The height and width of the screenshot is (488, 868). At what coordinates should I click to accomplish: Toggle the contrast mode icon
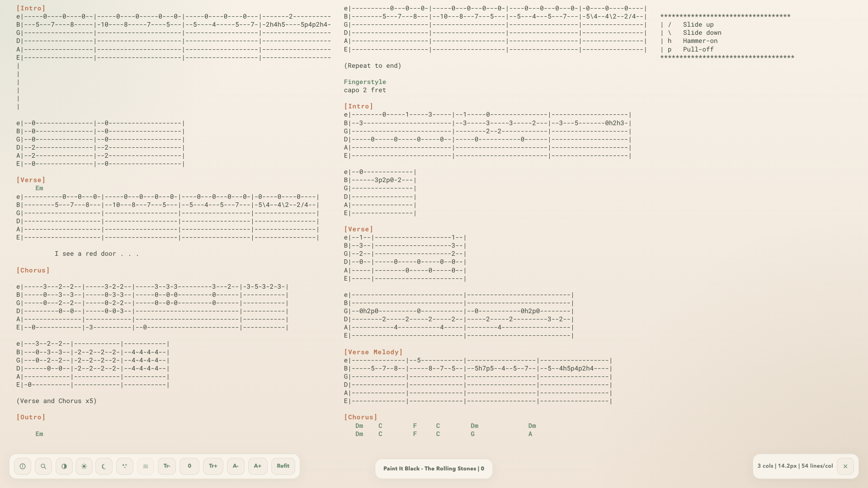tap(64, 466)
